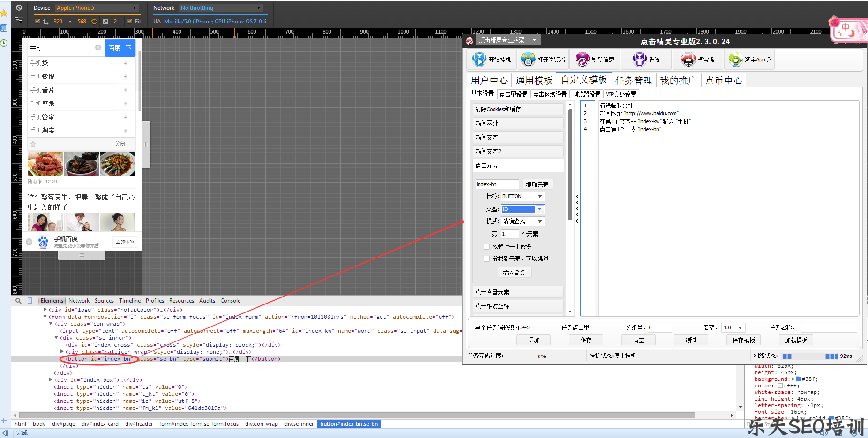Open the Device dropdown showing Apple iPhone 5
Screen dimensions: 868x438
click(x=97, y=8)
